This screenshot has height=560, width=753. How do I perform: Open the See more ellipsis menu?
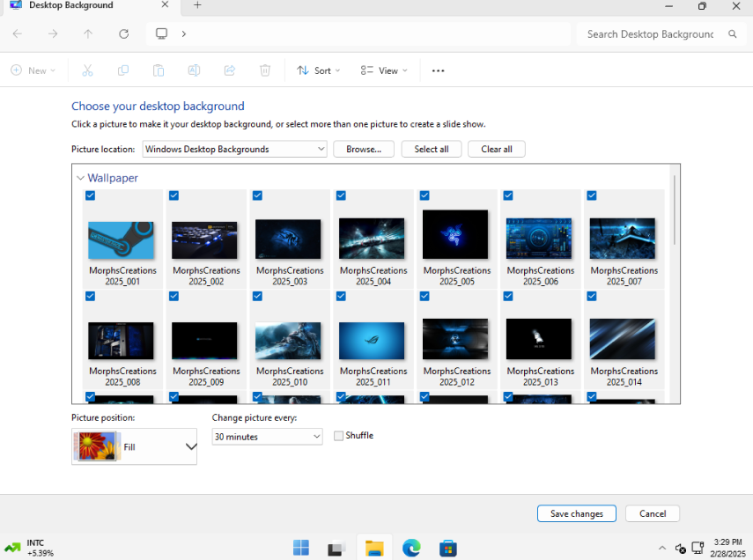[x=438, y=70]
